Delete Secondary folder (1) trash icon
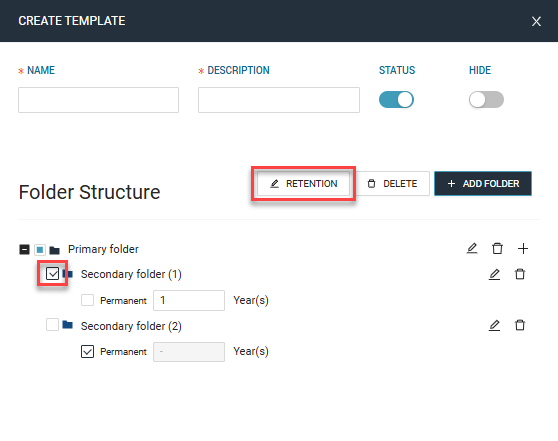558x441 pixels. coord(520,274)
